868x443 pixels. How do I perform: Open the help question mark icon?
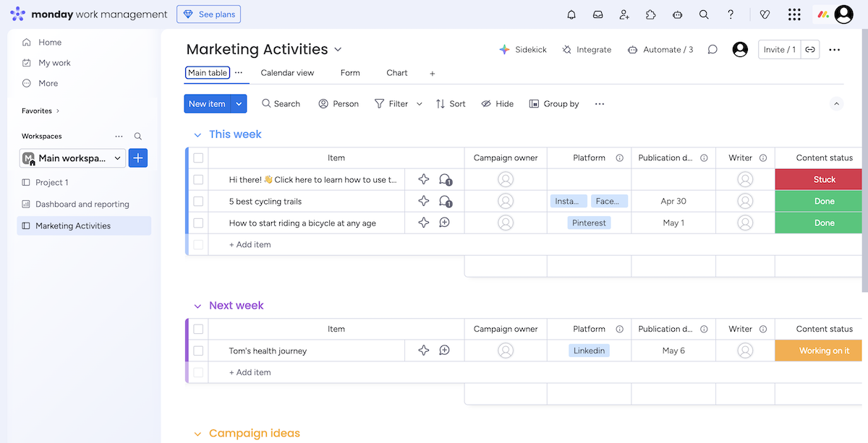pyautogui.click(x=731, y=14)
